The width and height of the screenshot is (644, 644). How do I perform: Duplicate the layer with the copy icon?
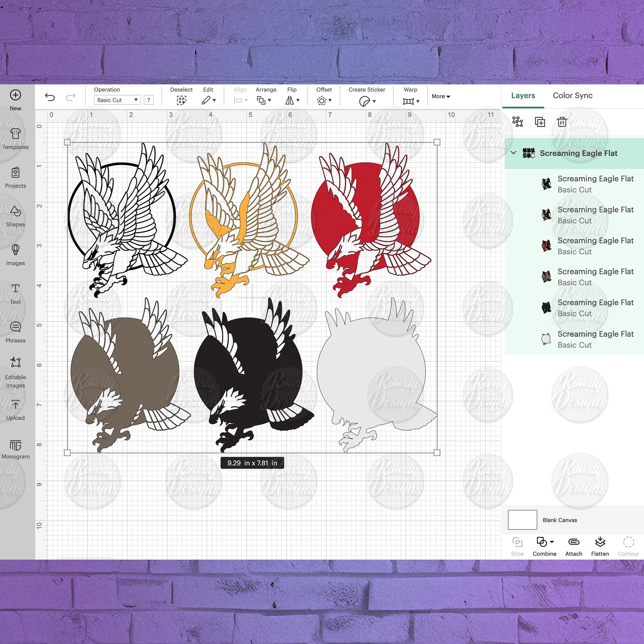click(x=540, y=122)
